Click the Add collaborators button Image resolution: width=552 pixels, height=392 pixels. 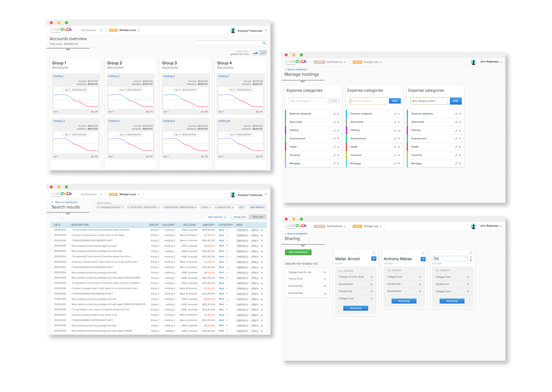click(298, 252)
